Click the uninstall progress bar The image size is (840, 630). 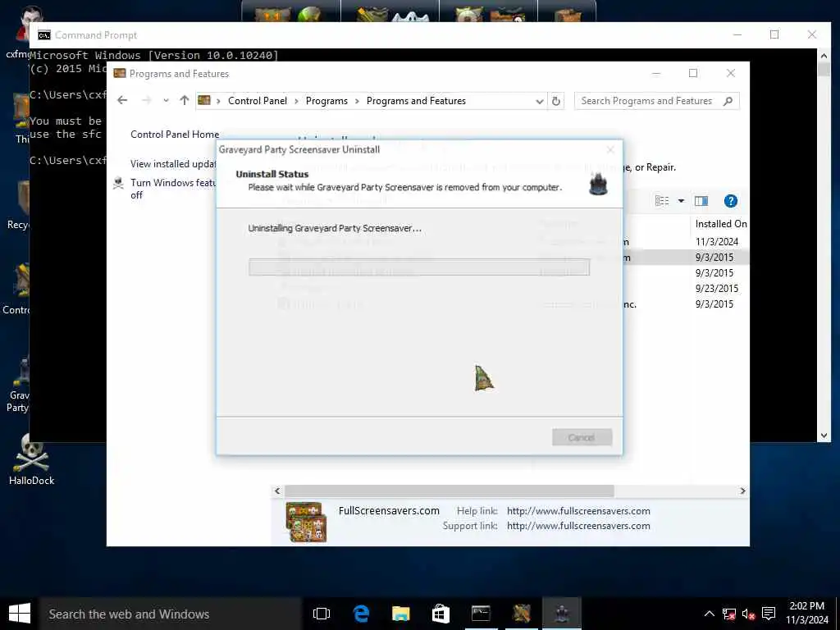coord(419,267)
